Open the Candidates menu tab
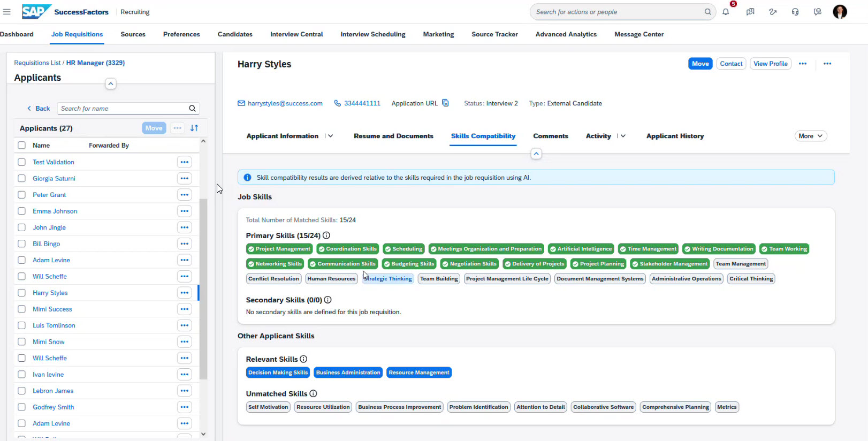This screenshot has width=868, height=441. point(235,34)
